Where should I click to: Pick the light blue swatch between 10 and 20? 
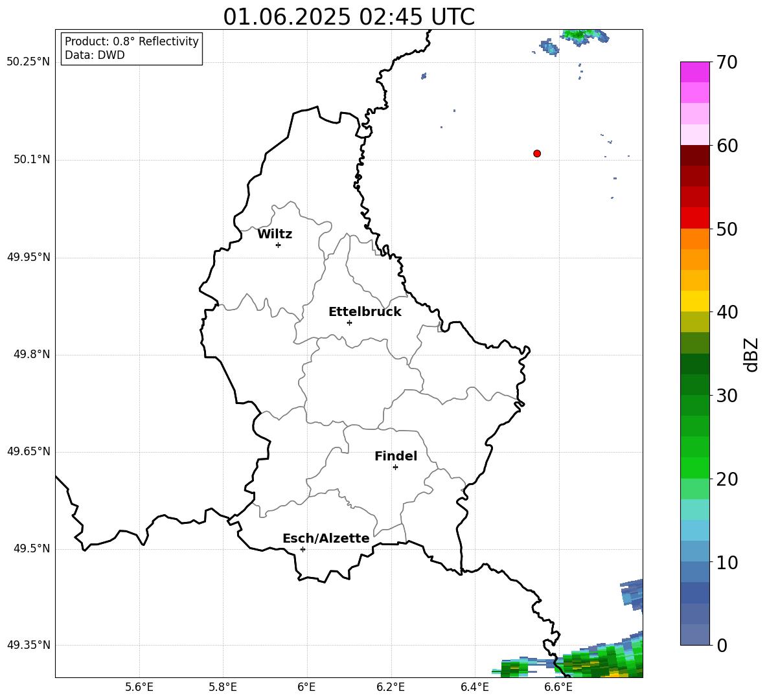tap(694, 530)
